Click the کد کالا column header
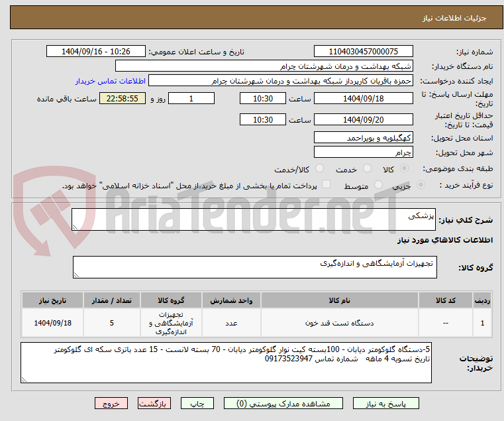 click(446, 300)
